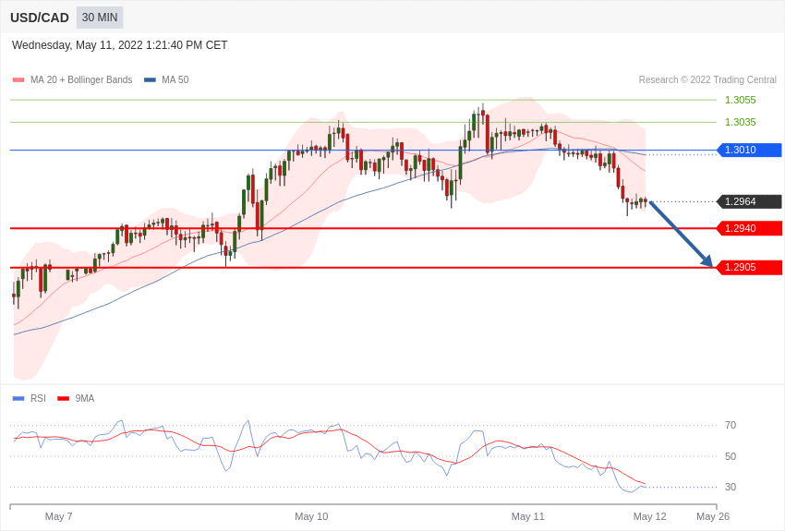Select the 1.3035 resistance level label
The height and width of the screenshot is (532, 785).
coord(741,122)
